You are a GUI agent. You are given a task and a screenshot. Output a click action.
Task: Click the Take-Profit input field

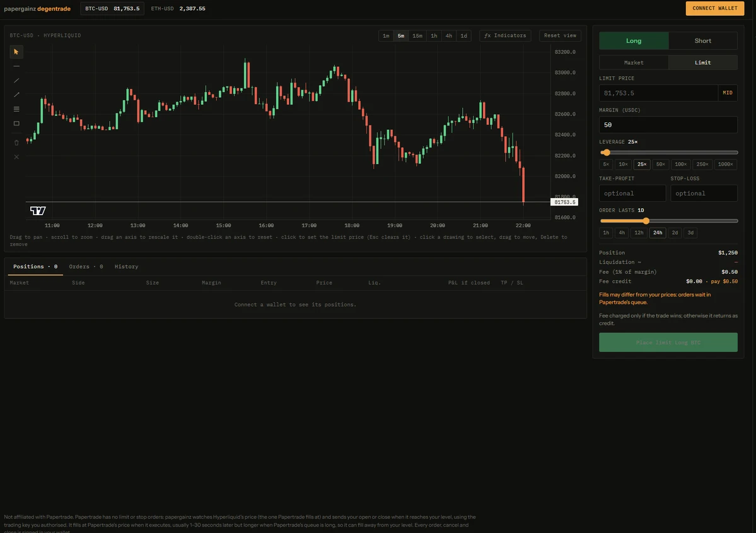pos(632,194)
